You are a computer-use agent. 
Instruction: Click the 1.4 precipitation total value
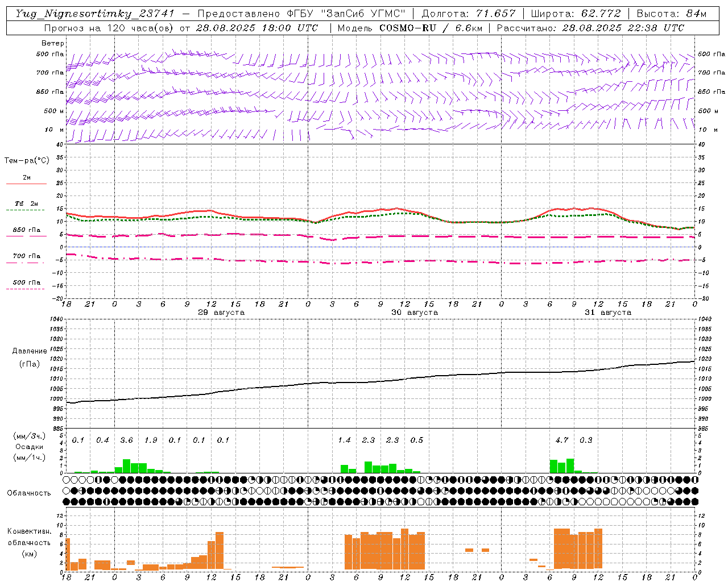click(344, 440)
